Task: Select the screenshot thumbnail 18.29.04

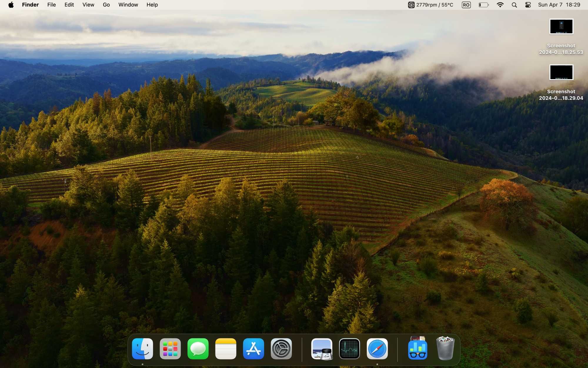Action: pos(561,72)
